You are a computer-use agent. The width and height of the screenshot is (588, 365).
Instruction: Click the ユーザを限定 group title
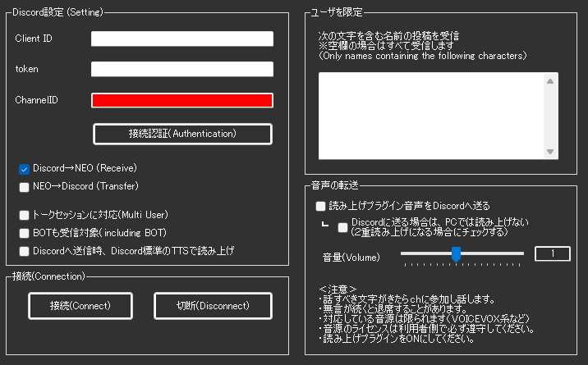[337, 12]
